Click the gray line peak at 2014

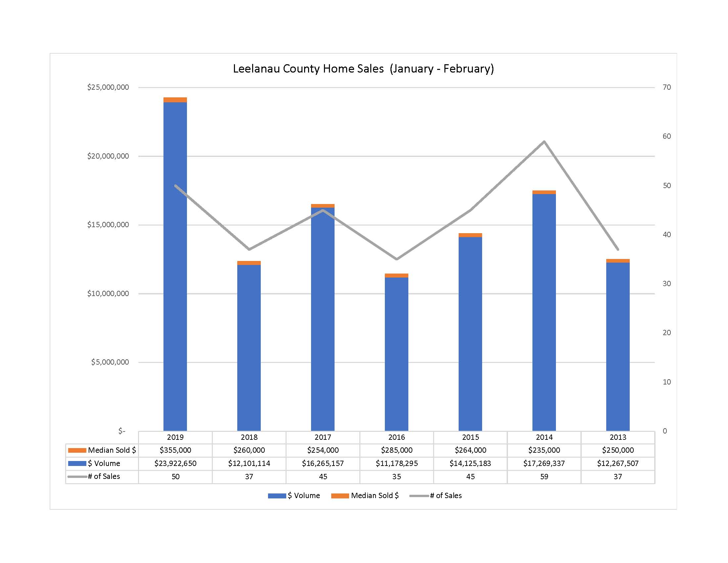(544, 141)
